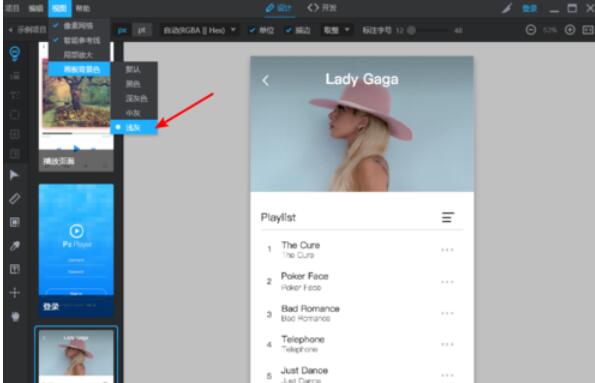Toggle the 描边 checkbox in toolbar
Screen dimensions: 595x383
pyautogui.click(x=289, y=30)
